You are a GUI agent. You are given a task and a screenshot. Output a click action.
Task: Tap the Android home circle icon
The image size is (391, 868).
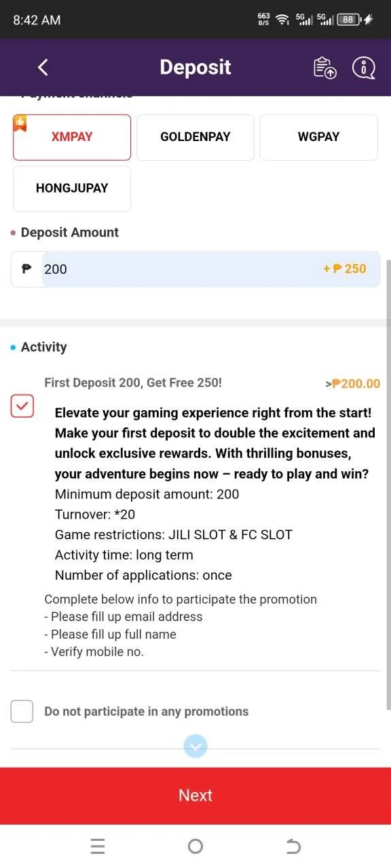coord(195,846)
